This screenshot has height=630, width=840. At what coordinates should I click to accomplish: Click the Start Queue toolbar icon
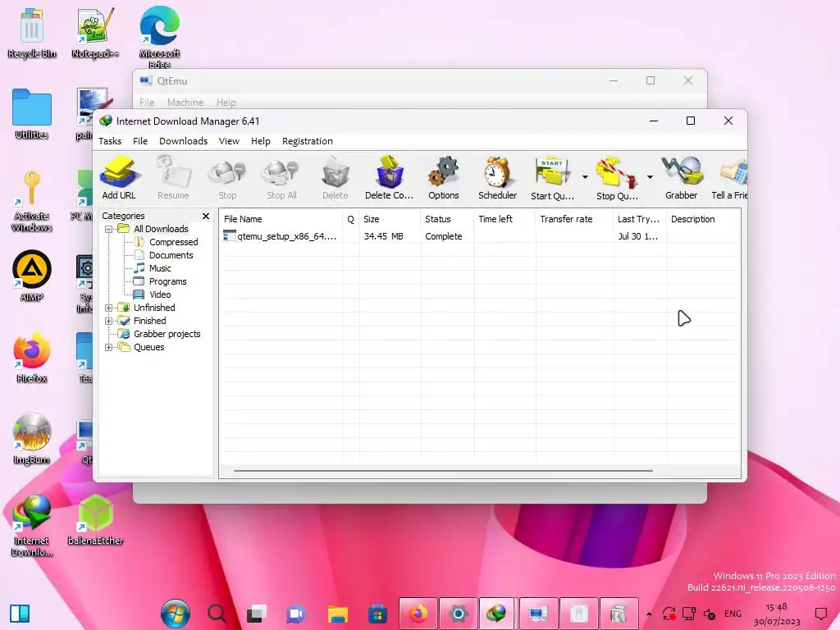[552, 178]
